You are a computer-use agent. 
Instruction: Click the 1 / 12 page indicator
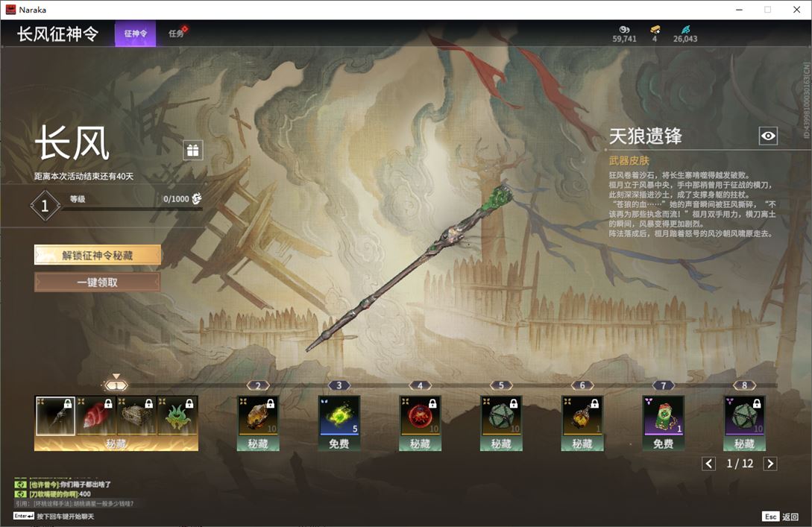[740, 464]
